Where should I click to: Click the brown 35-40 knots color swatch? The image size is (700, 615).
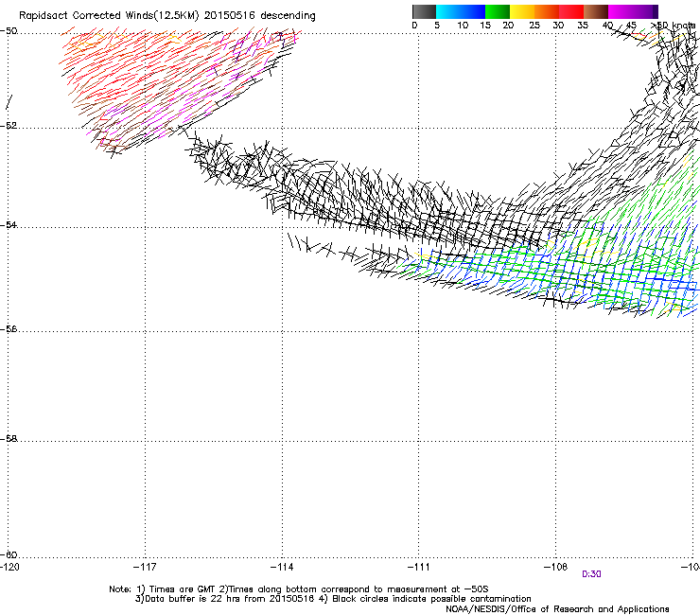[596, 11]
